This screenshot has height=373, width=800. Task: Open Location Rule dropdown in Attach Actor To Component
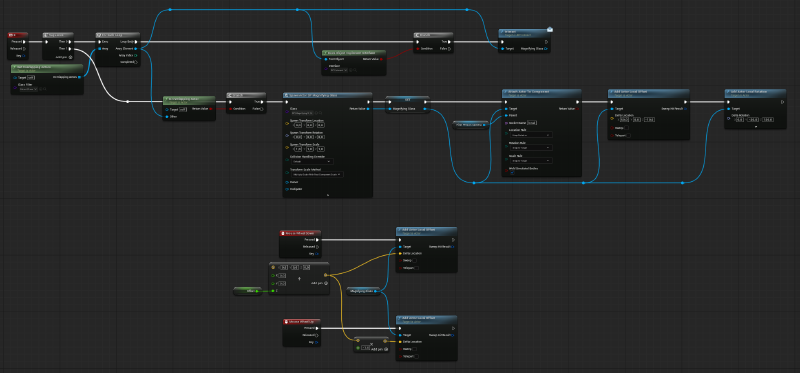pyautogui.click(x=532, y=135)
